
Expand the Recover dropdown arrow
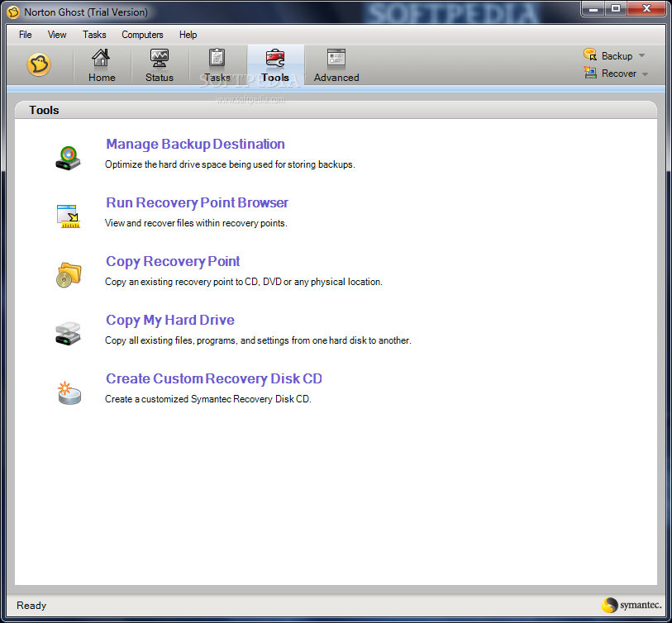coord(645,74)
